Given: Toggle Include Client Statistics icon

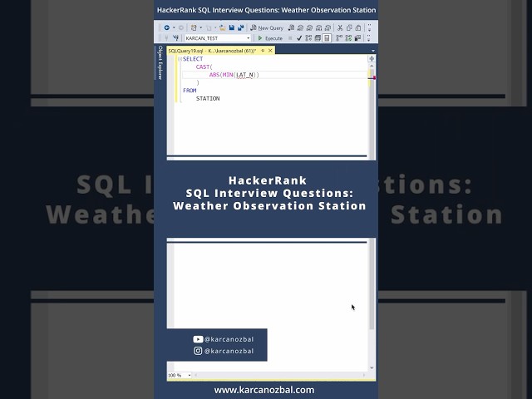Looking at the screenshot, I should pos(357,38).
